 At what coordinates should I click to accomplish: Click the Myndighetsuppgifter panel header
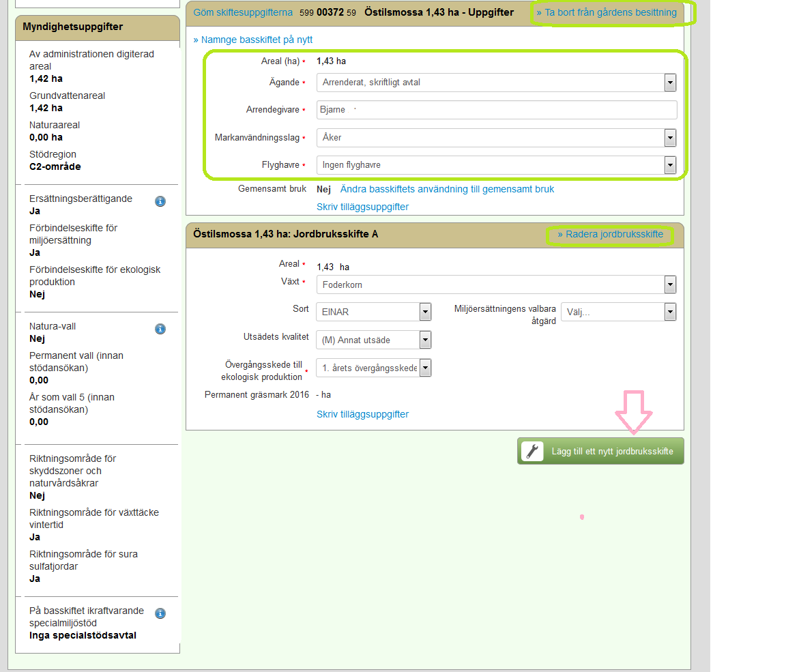coord(98,27)
